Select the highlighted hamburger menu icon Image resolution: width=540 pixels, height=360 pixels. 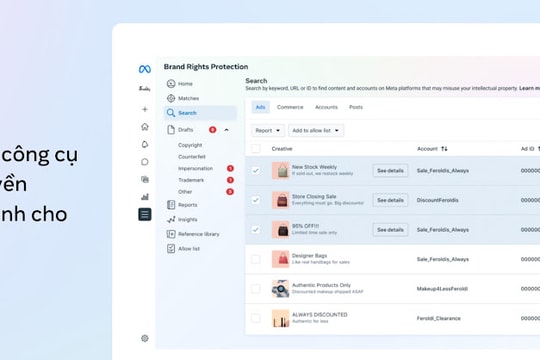(x=145, y=214)
